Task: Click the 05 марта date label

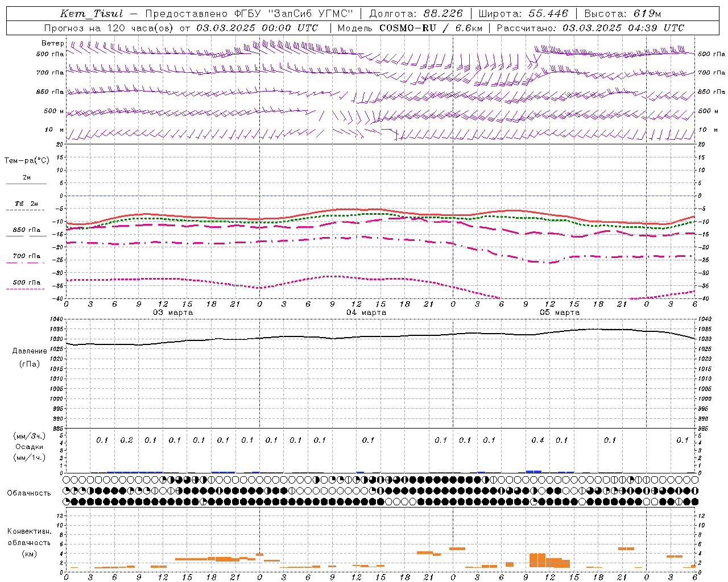Action: click(x=560, y=313)
